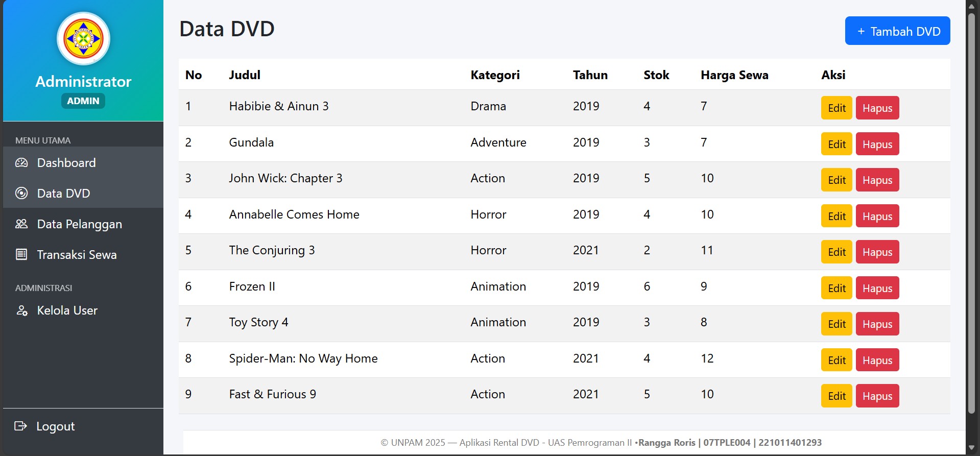Hapus the Fast & Furious 9 row

pos(877,396)
